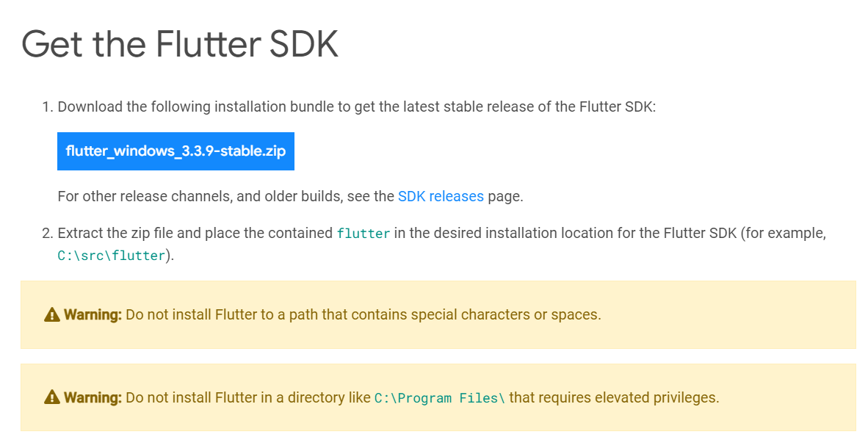Click the bold Warning label about spaces
This screenshot has height=440, width=868.
93,314
